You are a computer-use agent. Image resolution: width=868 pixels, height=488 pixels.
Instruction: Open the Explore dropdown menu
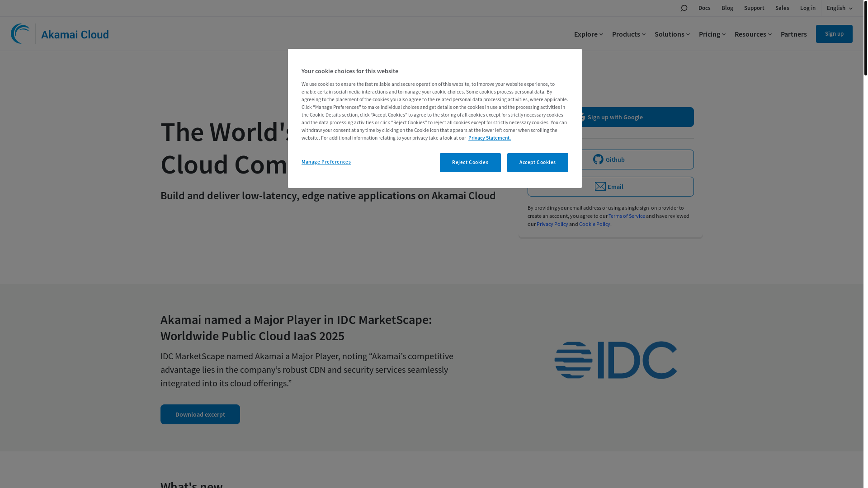589,34
